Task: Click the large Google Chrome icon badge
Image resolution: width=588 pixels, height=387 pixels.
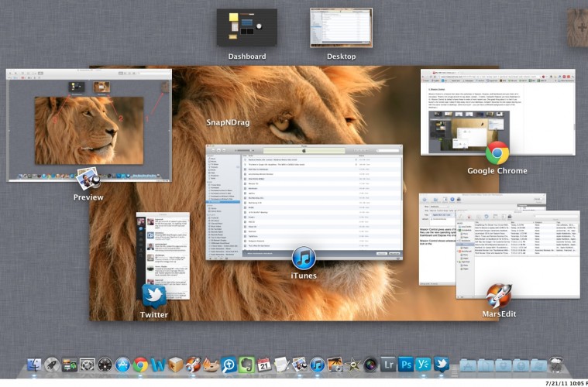Action: 497,152
